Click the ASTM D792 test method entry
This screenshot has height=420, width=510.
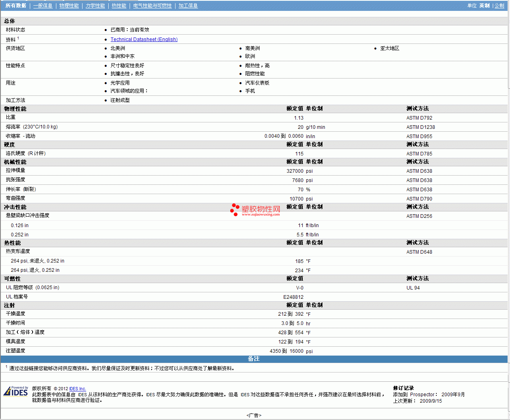[419, 118]
